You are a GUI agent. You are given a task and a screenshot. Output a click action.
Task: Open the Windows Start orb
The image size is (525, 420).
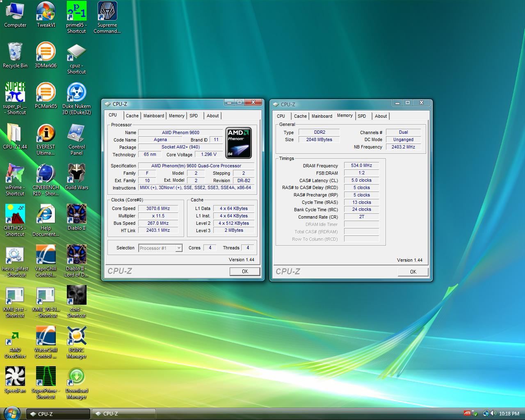point(12,413)
